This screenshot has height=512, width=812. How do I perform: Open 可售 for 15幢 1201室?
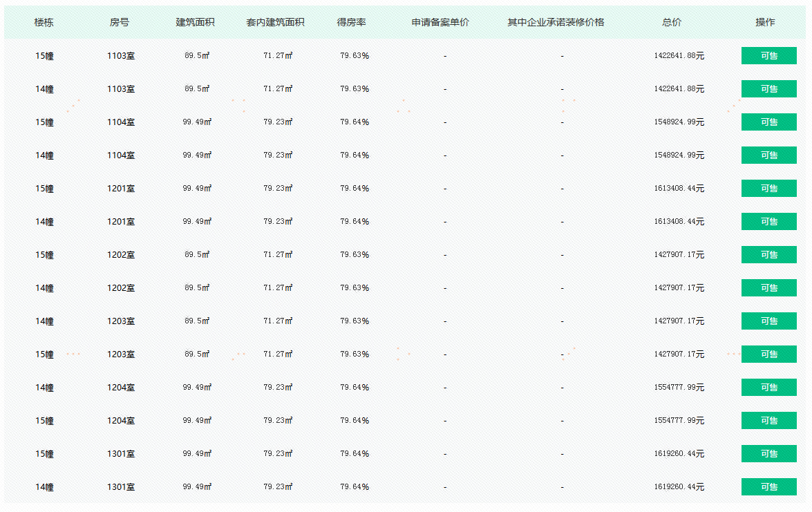click(x=768, y=189)
